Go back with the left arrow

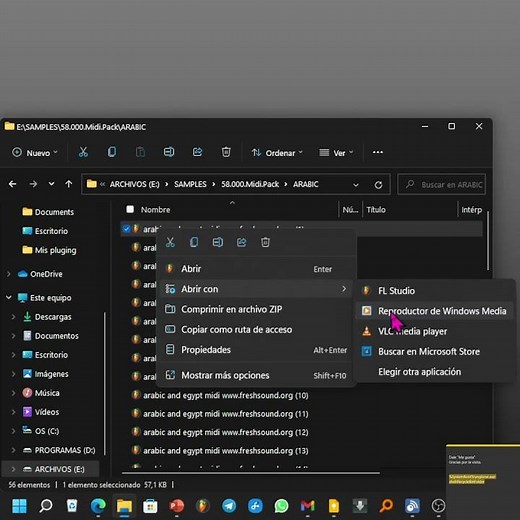pos(13,184)
